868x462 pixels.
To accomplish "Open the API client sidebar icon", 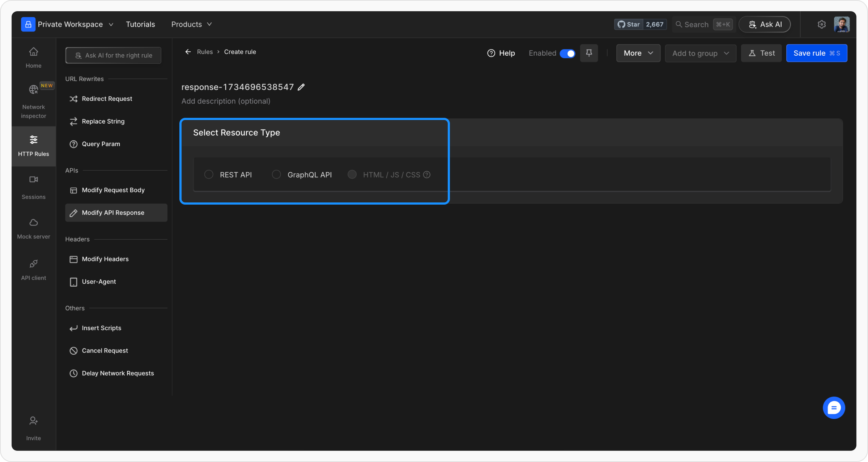I will pyautogui.click(x=33, y=264).
